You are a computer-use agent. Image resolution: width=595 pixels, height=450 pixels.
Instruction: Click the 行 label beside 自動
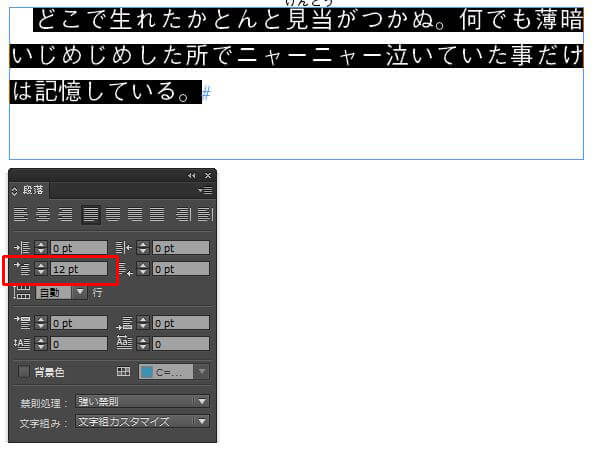[x=97, y=293]
